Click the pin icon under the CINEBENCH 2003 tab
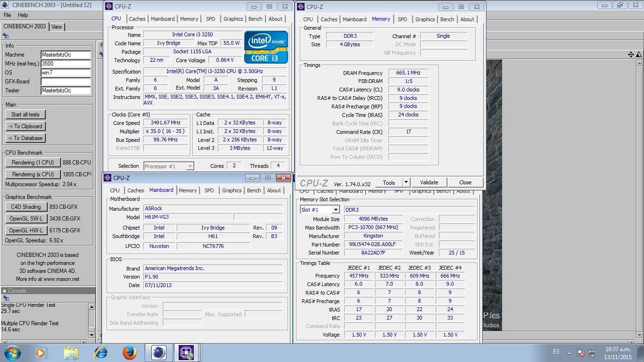Image resolution: width=644 pixels, height=362 pixels. click(x=6, y=35)
